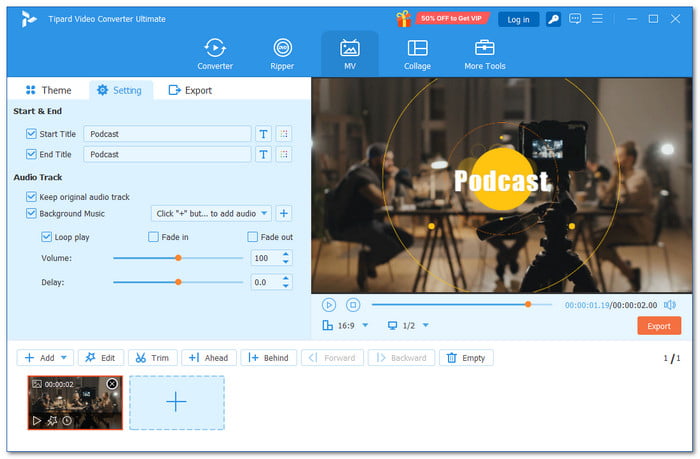Toggle the End Title checkbox
This screenshot has width=700, height=459.
(x=31, y=154)
